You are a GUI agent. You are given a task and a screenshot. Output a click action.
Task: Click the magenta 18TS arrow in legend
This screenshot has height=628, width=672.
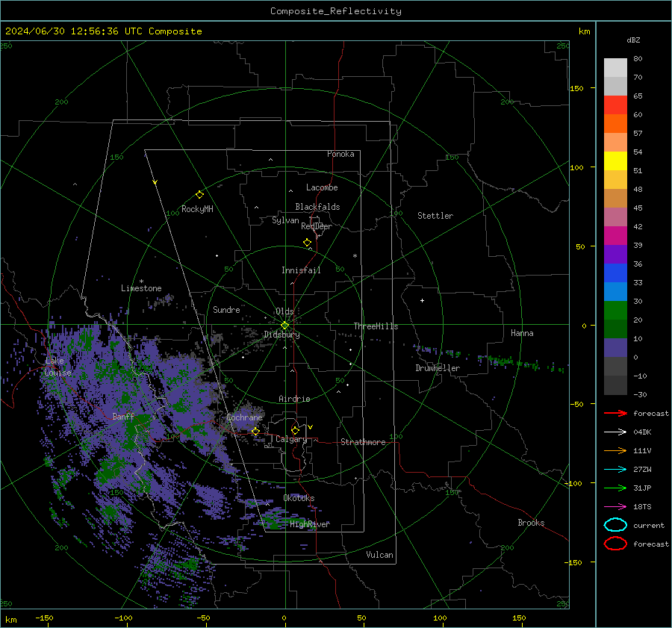click(615, 507)
